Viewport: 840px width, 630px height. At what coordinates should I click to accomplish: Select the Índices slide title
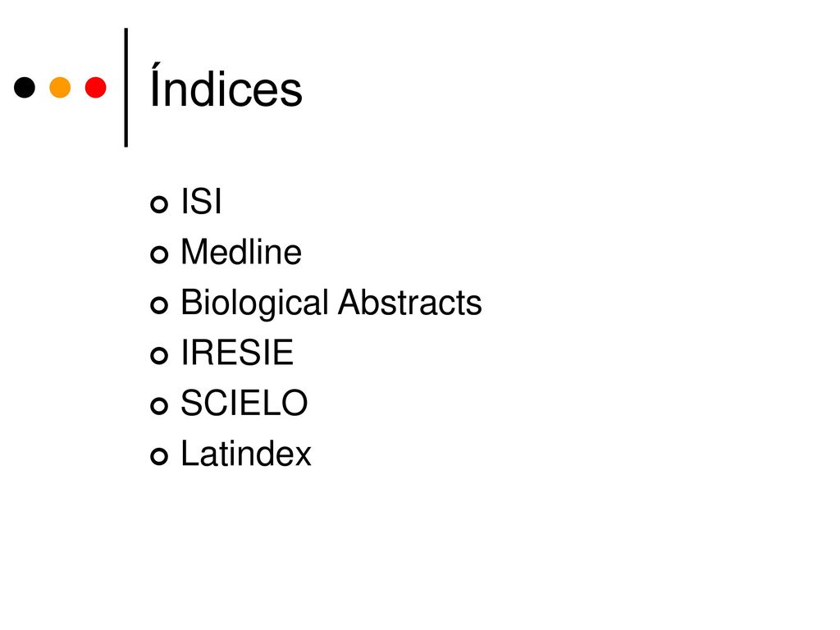pos(226,85)
